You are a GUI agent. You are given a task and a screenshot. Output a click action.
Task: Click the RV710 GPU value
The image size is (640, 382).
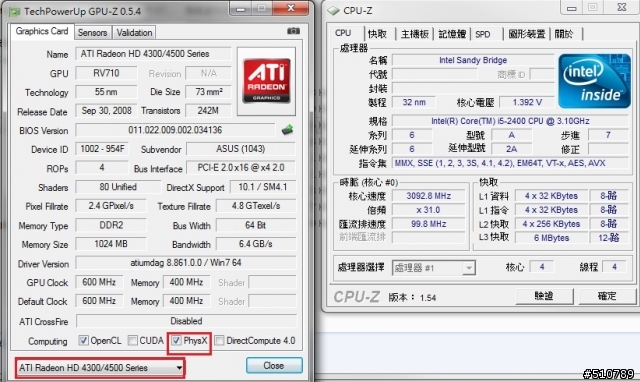coord(106,73)
